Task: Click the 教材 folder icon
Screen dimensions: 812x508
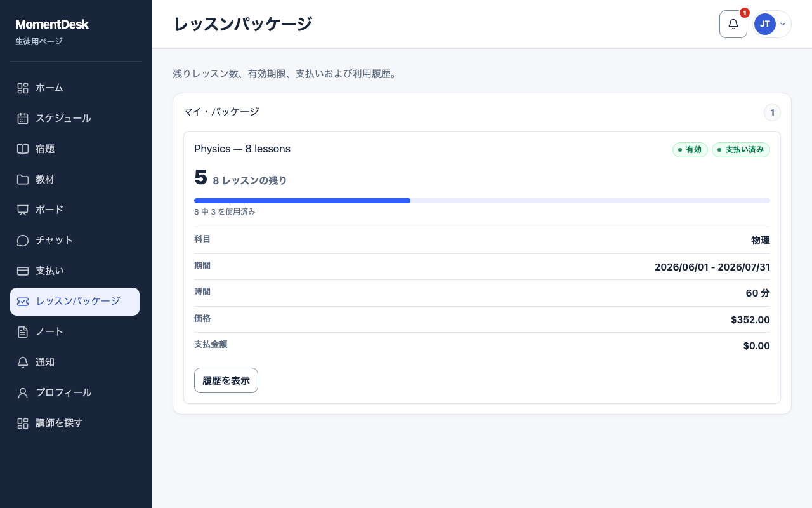Action: tap(23, 180)
